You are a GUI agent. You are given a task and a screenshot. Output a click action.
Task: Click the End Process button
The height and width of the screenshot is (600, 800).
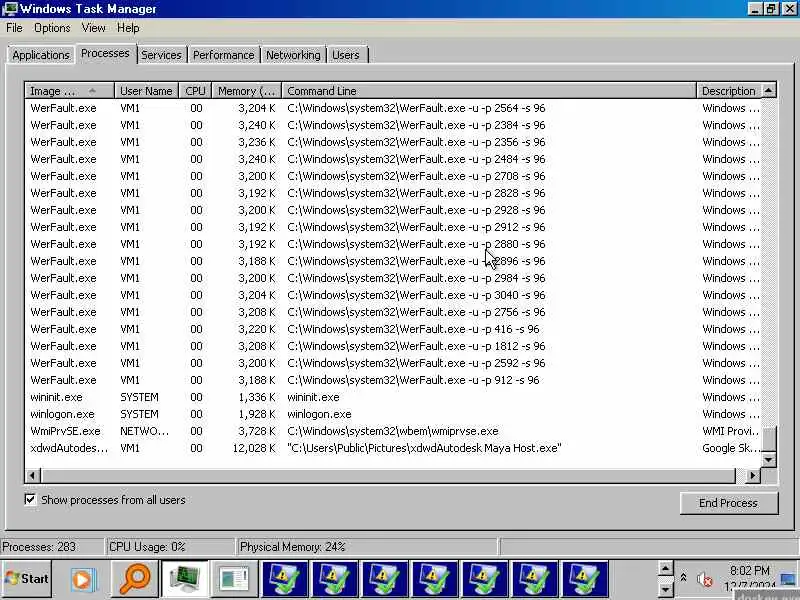coord(729,503)
